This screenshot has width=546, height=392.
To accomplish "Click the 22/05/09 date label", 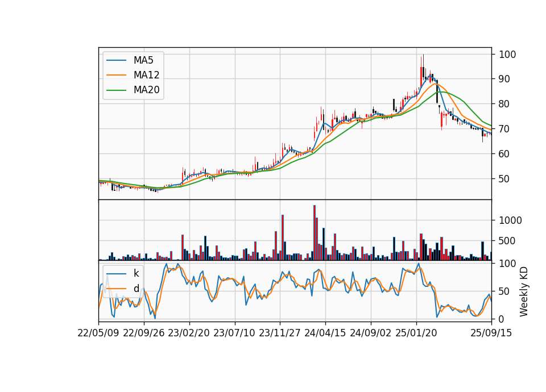I will (98, 333).
